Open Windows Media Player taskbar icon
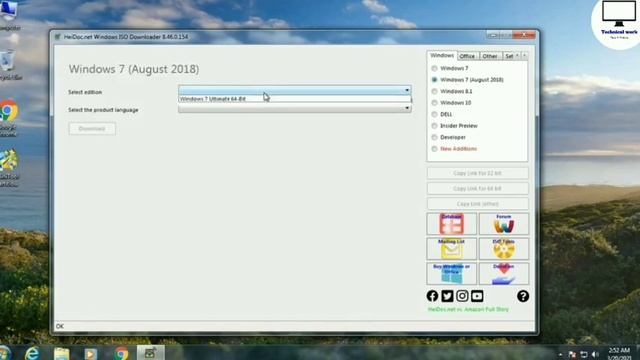The width and height of the screenshot is (640, 360). tap(91, 353)
